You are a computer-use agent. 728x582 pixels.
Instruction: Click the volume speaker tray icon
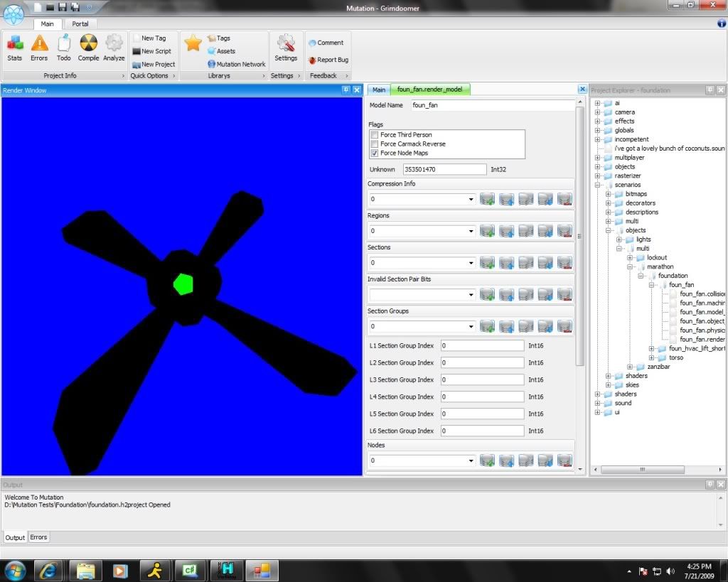coord(670,571)
